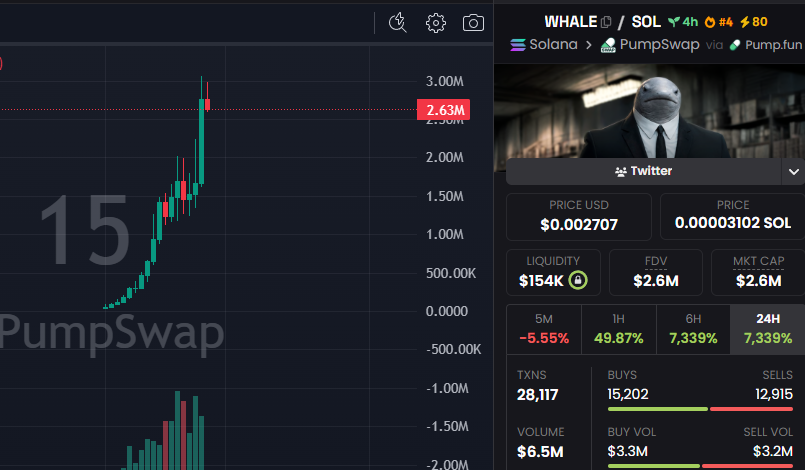The height and width of the screenshot is (470, 805).
Task: Click the 2.63M current price label
Action: point(444,109)
